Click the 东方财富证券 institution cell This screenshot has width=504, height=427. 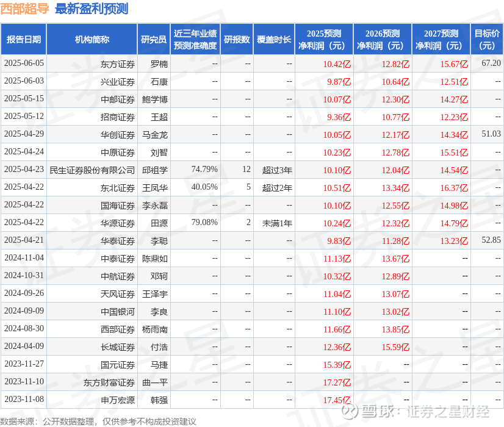click(x=109, y=382)
